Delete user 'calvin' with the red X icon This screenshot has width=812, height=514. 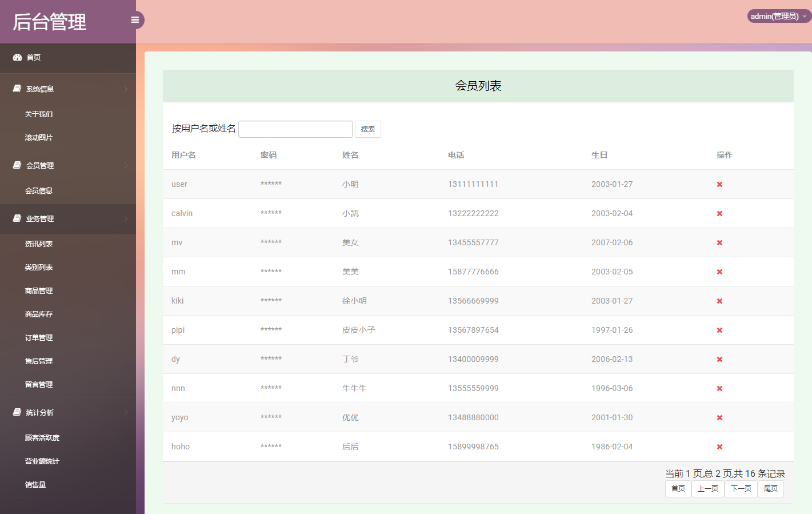point(719,213)
